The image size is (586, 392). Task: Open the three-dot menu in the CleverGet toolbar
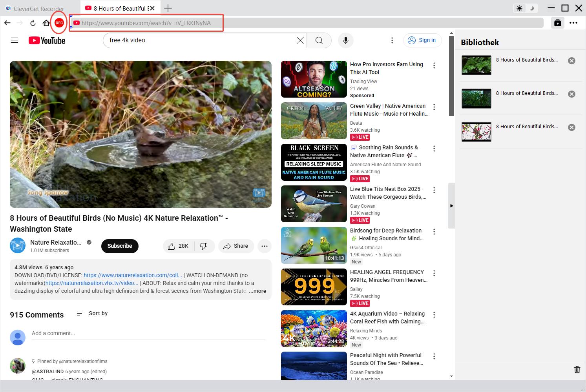tap(574, 23)
